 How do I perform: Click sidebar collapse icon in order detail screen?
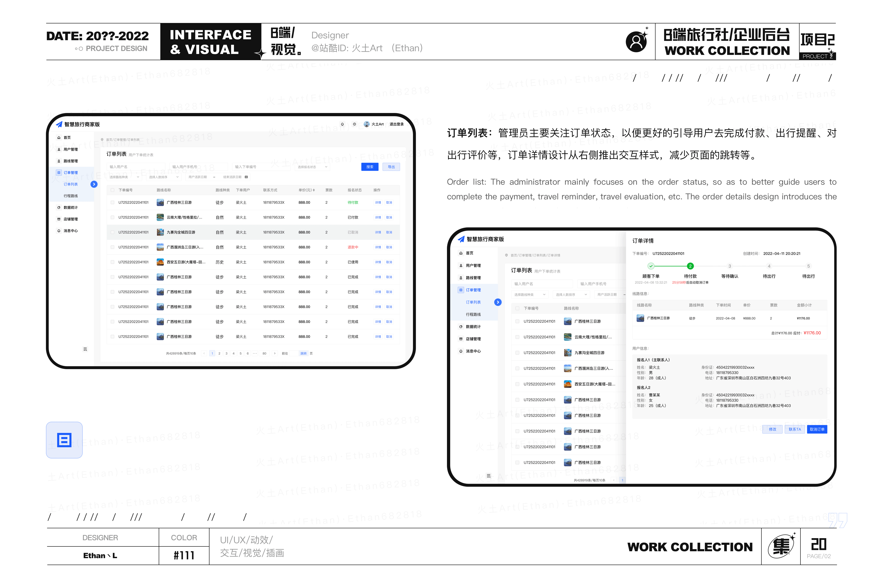point(488,475)
